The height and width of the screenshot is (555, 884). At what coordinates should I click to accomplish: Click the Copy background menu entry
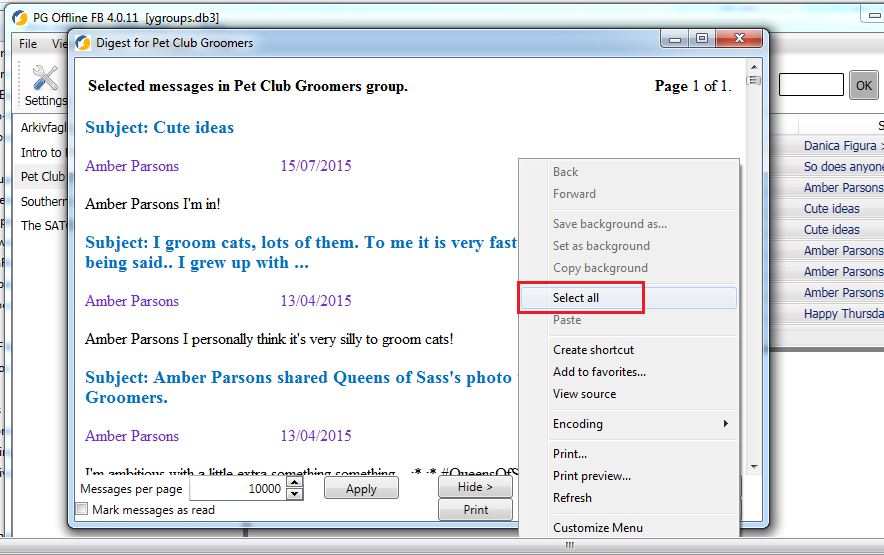click(x=600, y=268)
